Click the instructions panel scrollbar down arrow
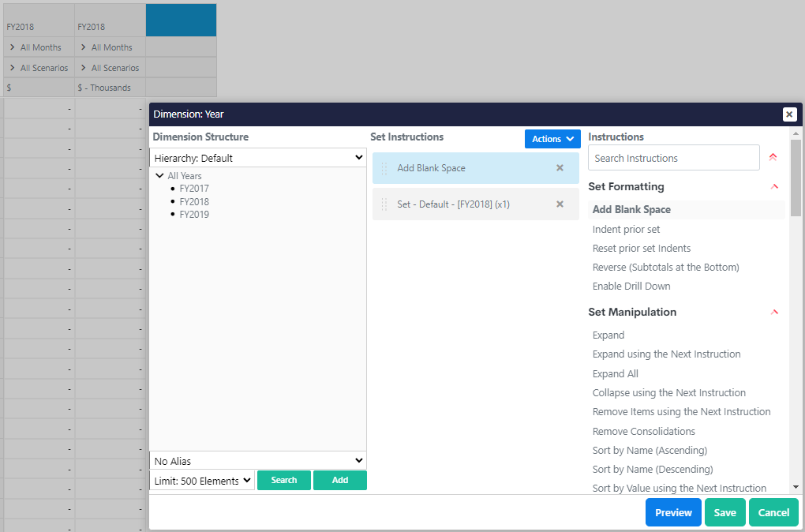The width and height of the screenshot is (805, 532). click(796, 488)
